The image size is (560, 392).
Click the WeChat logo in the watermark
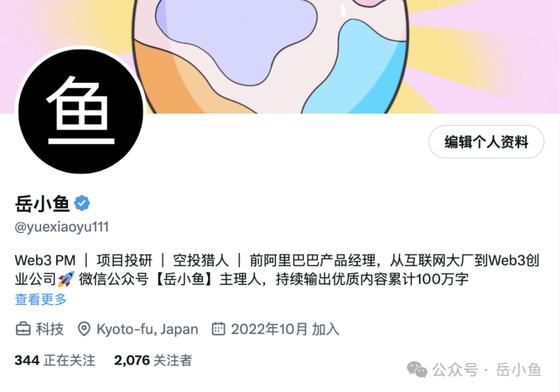point(417,370)
